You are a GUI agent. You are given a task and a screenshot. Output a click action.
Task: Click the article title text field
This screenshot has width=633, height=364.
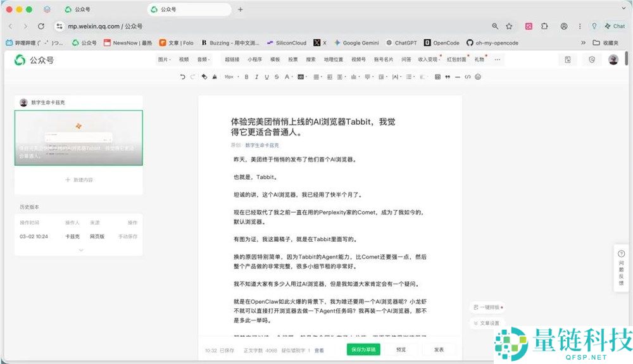tap(313, 127)
